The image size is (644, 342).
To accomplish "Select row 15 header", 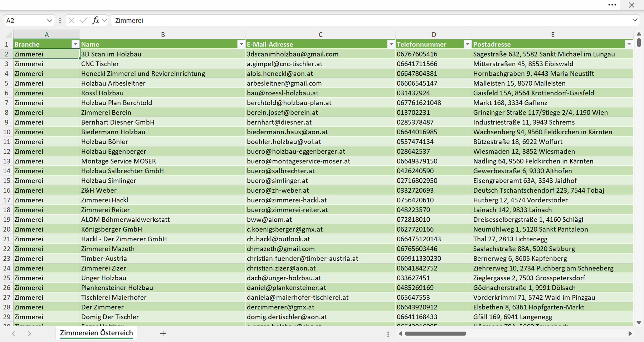I will (x=6, y=180).
